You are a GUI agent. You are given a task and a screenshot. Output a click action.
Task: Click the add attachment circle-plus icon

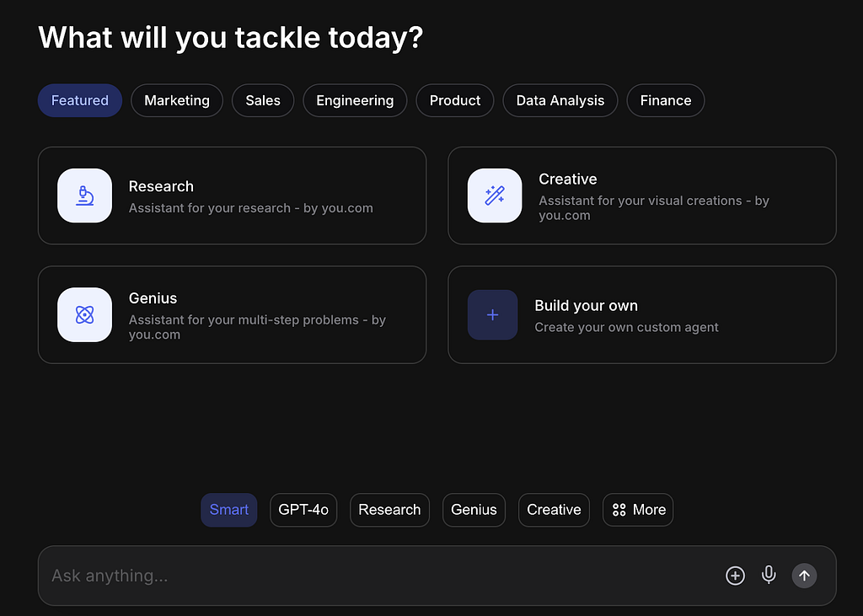coord(735,576)
